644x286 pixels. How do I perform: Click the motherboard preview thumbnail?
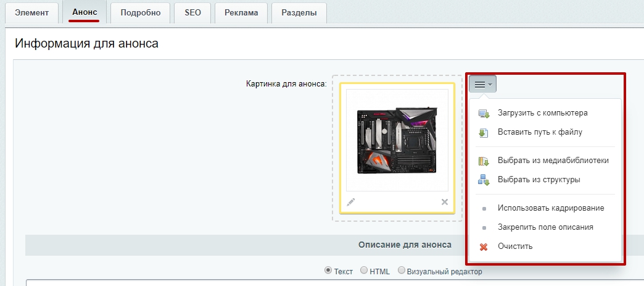(x=397, y=140)
